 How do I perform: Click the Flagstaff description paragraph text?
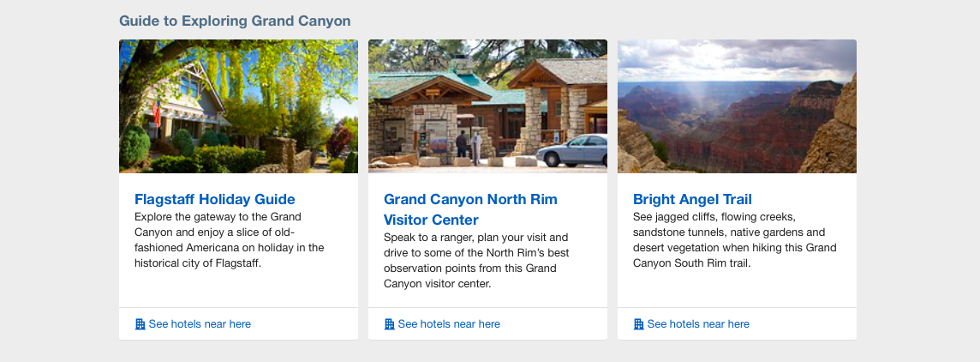(230, 240)
